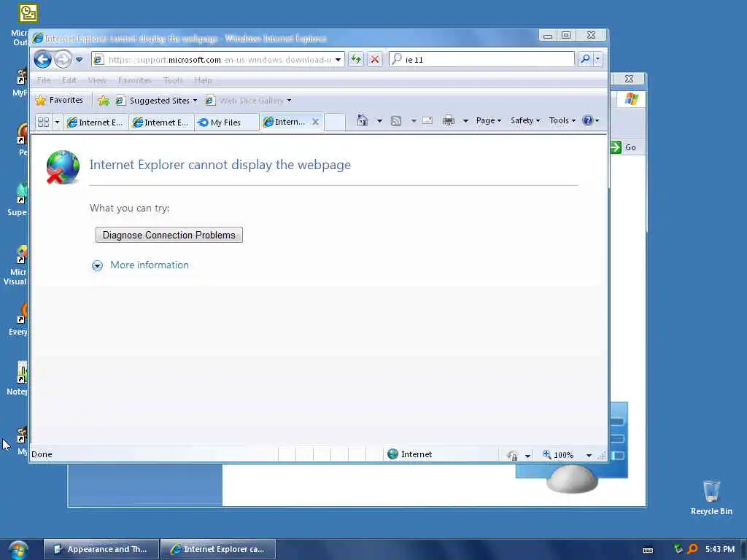Image resolution: width=747 pixels, height=560 pixels.
Task: Close the background window
Action: tap(630, 79)
